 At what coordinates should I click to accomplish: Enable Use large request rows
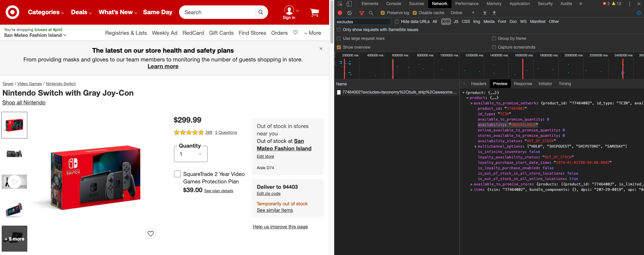[x=339, y=39]
